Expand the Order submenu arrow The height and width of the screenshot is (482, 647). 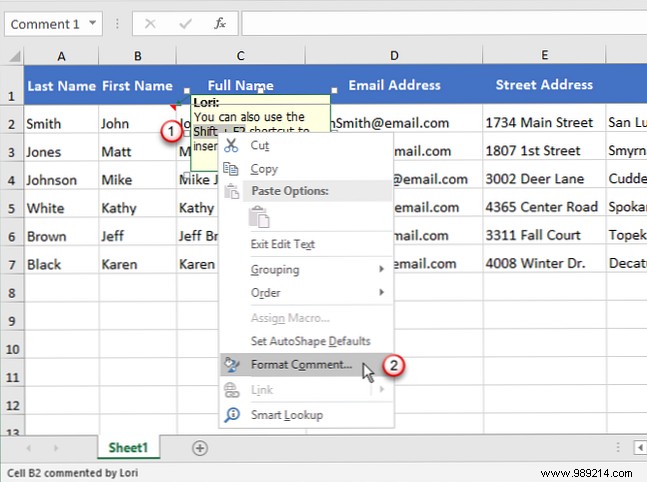382,292
